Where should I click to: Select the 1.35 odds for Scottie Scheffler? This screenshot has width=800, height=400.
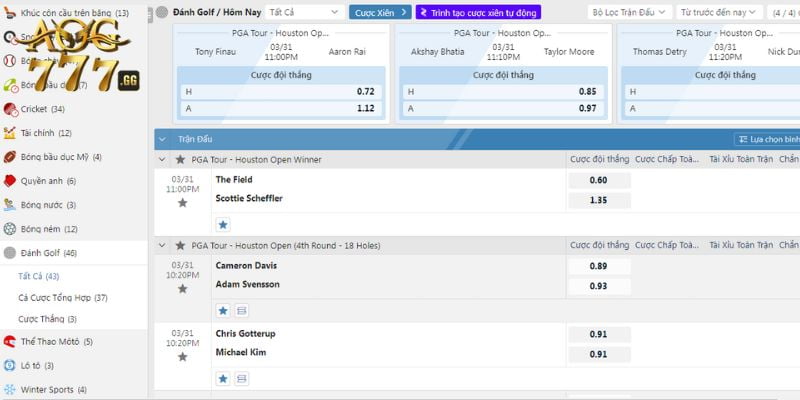coord(598,200)
